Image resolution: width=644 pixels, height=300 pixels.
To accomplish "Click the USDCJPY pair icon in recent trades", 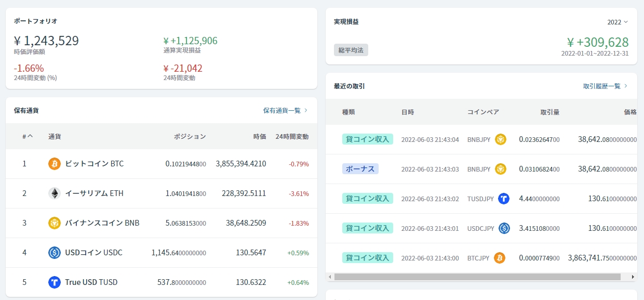I will (504, 228).
